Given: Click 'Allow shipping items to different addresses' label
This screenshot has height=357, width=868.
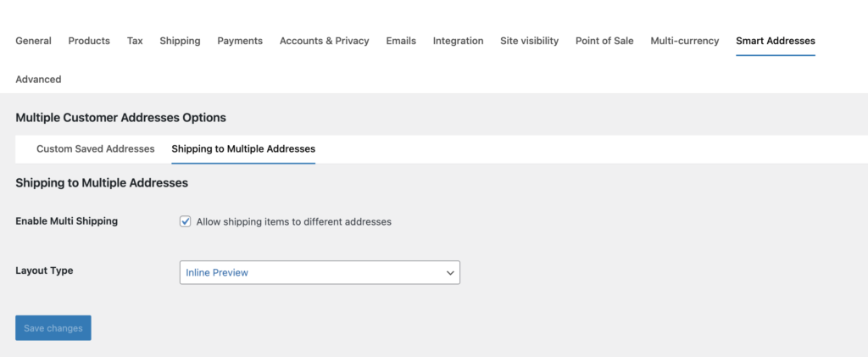Looking at the screenshot, I should pyautogui.click(x=293, y=221).
